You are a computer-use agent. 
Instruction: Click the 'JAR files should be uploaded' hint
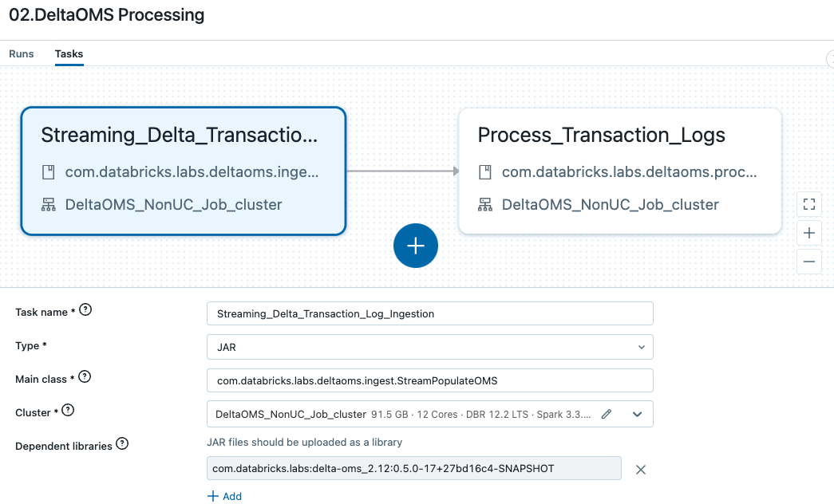point(304,443)
